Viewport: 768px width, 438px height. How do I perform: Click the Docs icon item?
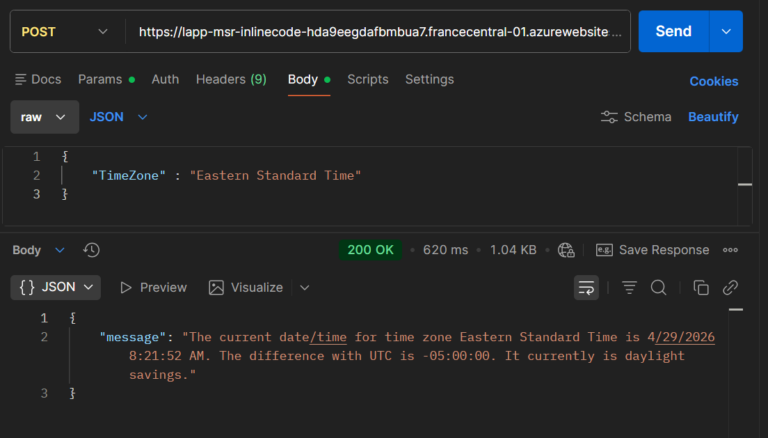tap(38, 79)
